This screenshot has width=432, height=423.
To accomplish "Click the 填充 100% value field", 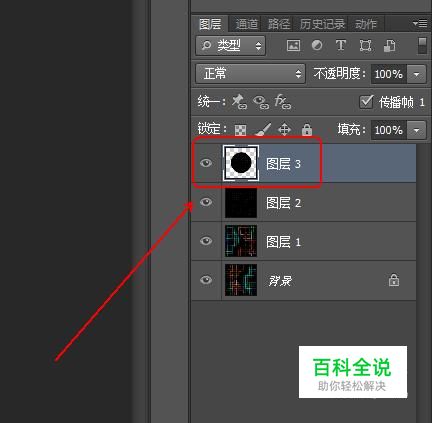I will click(389, 130).
